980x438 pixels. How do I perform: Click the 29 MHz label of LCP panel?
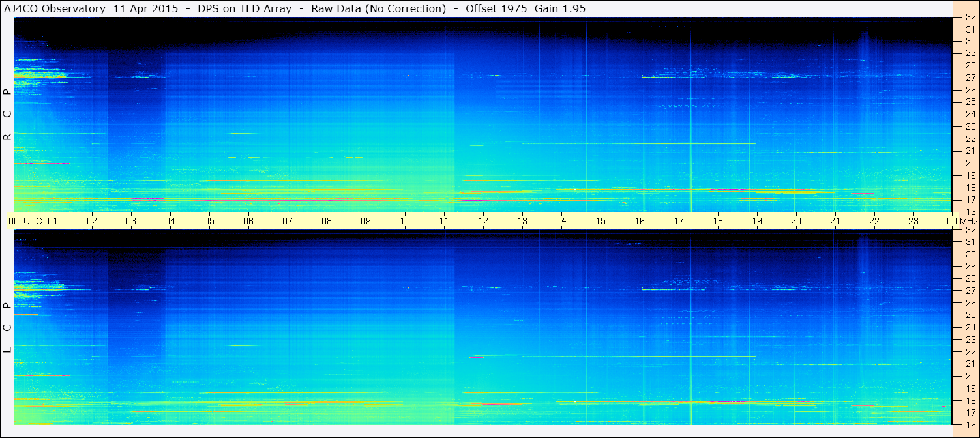(x=970, y=266)
